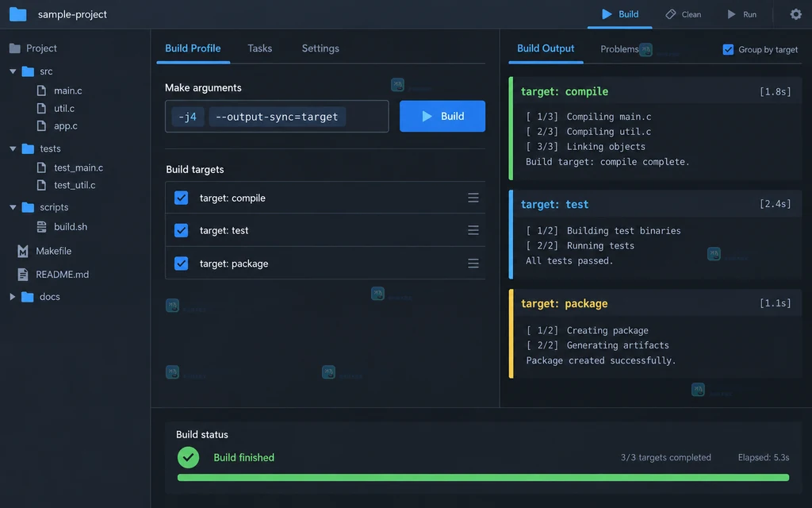Switch to the Problems tab
This screenshot has width=812, height=508.
(619, 49)
